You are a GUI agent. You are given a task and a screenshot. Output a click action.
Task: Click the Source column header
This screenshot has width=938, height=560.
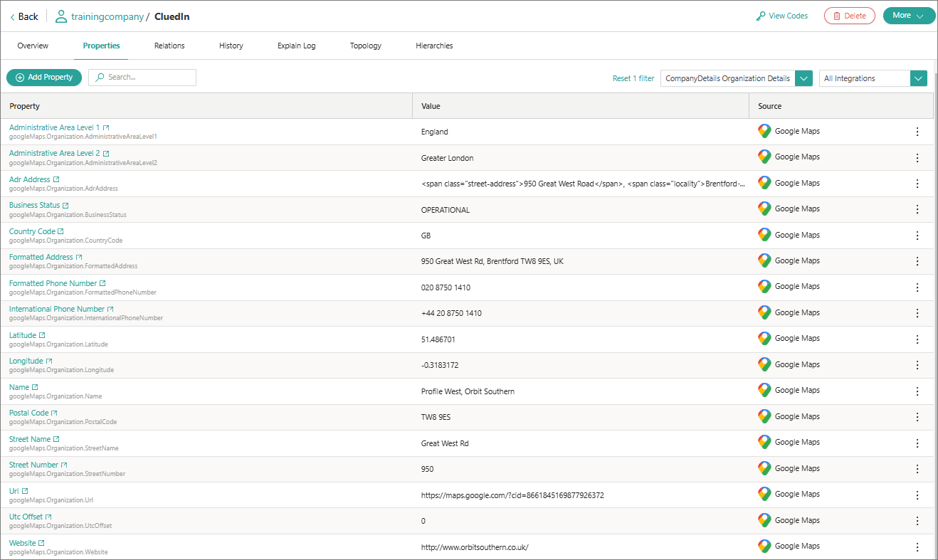pyautogui.click(x=841, y=106)
